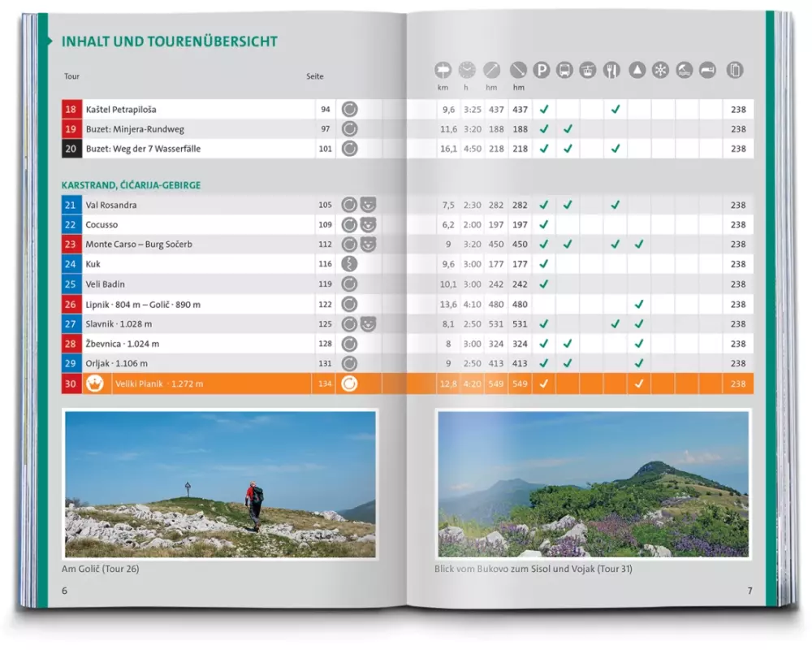This screenshot has height=650, width=812.
Task: Click the clock duration header icon
Action: 467,70
